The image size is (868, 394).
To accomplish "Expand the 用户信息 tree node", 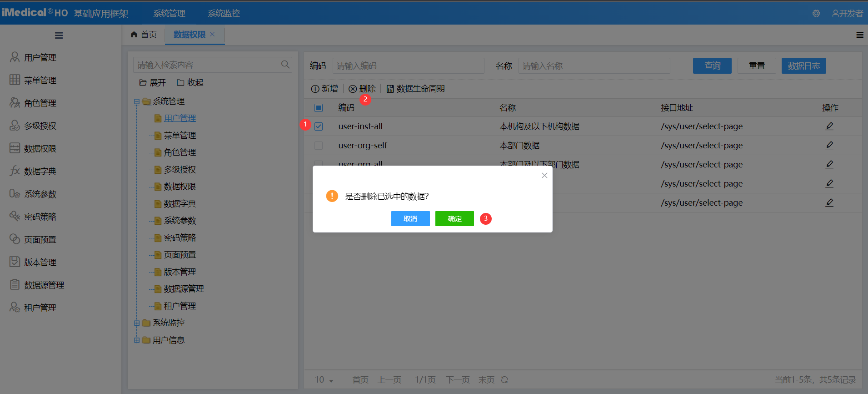I will [137, 340].
